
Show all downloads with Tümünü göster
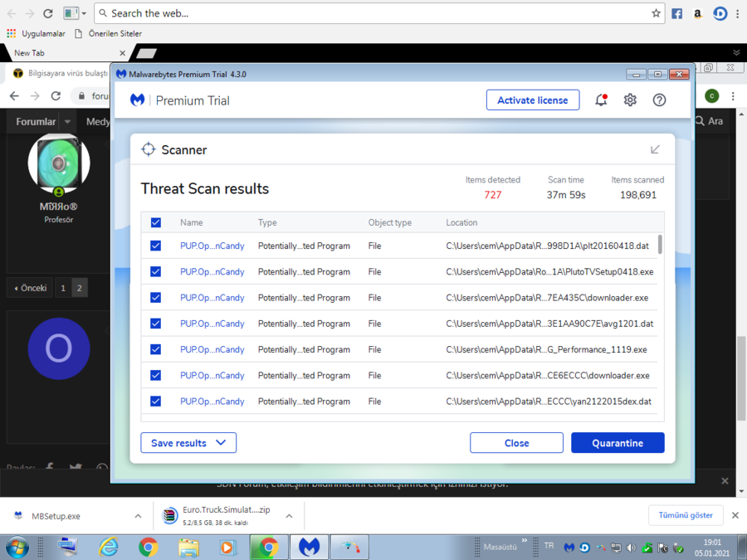coord(686,515)
